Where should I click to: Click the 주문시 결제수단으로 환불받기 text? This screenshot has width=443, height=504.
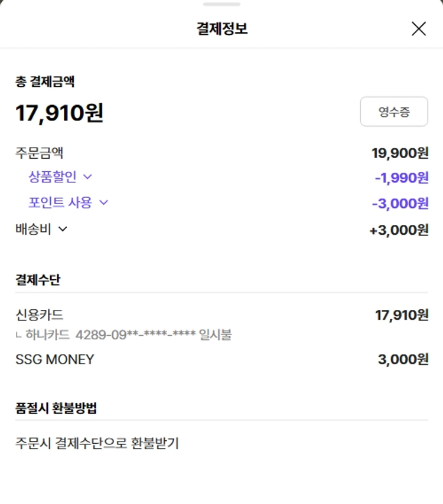pyautogui.click(x=97, y=443)
